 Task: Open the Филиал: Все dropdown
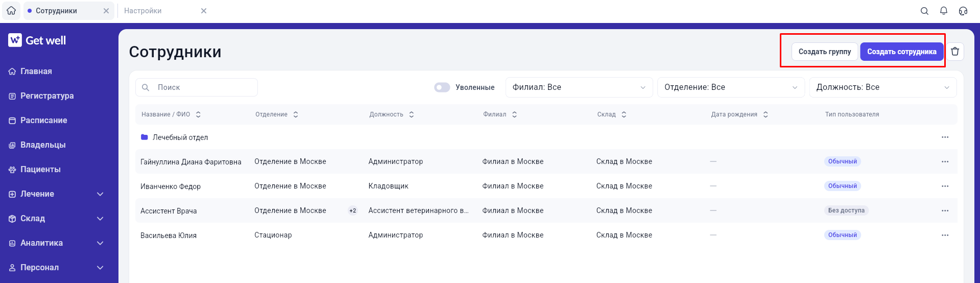[x=579, y=87]
